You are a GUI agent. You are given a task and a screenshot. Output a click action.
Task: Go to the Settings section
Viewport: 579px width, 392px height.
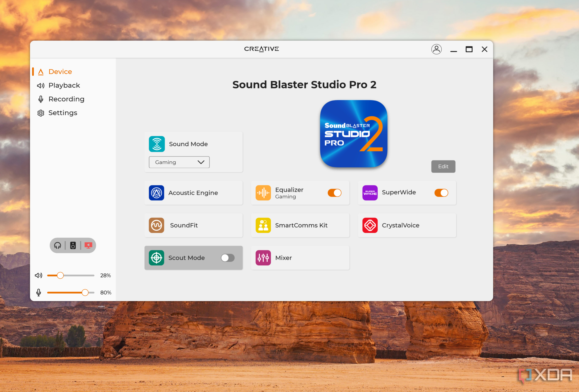pos(63,113)
